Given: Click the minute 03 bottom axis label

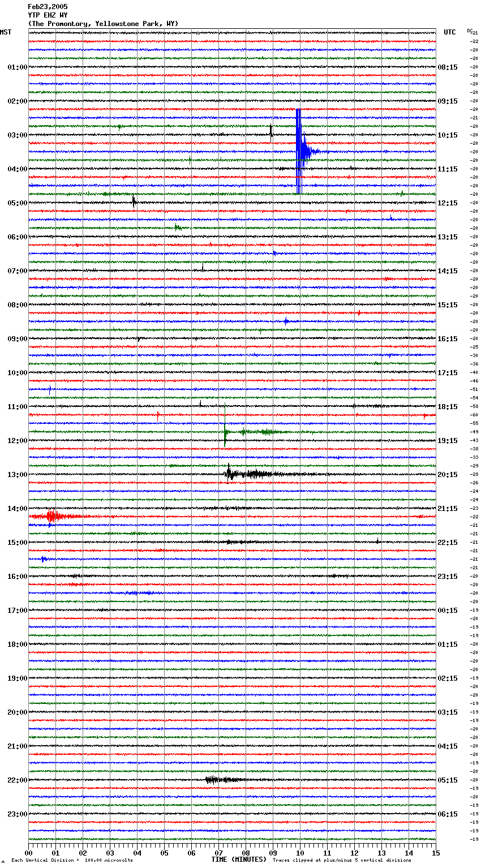Looking at the screenshot, I should [x=110, y=853].
